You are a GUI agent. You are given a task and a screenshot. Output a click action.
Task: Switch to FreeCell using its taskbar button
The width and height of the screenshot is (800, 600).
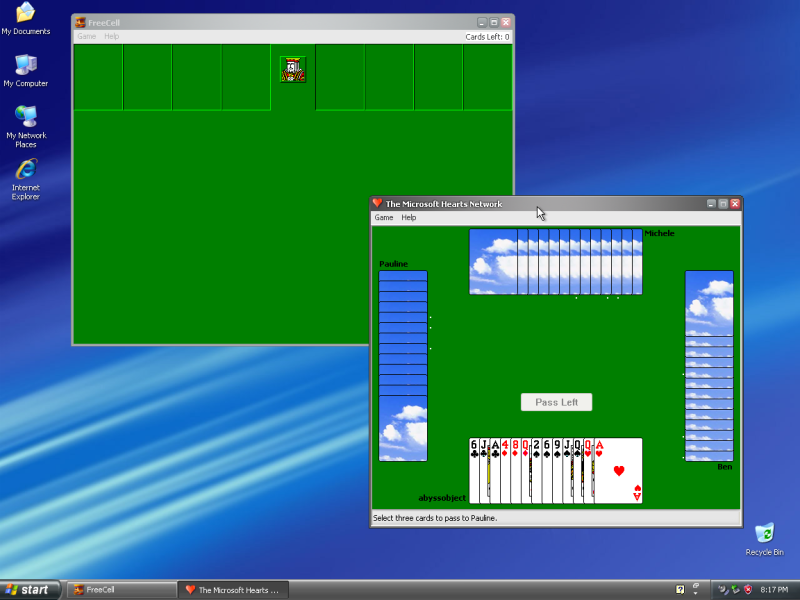[120, 589]
